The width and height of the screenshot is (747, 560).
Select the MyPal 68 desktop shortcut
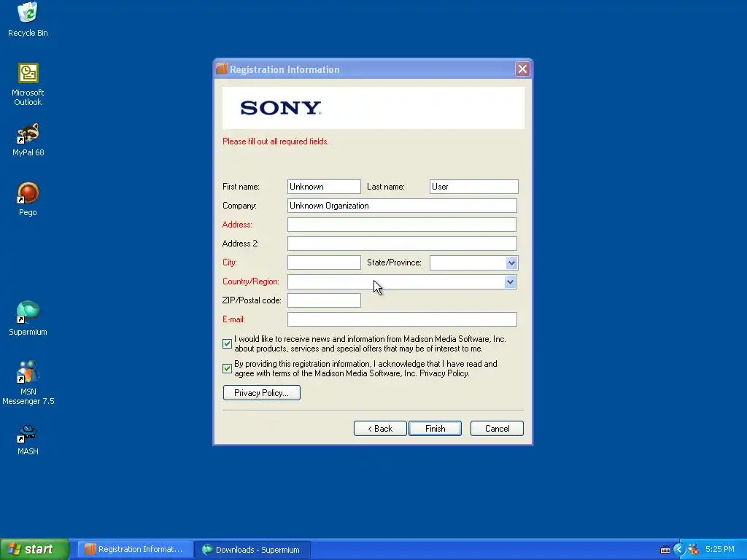[x=28, y=140]
